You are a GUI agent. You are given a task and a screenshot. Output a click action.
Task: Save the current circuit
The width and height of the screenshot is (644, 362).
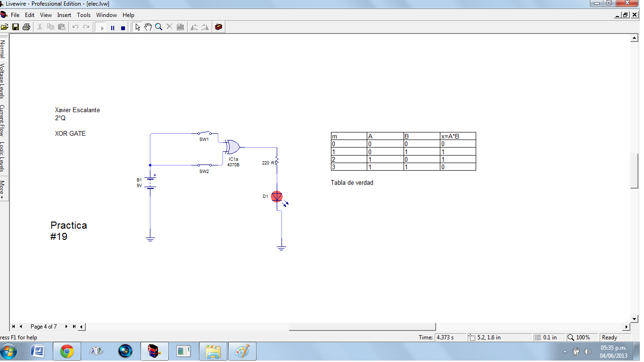point(15,27)
